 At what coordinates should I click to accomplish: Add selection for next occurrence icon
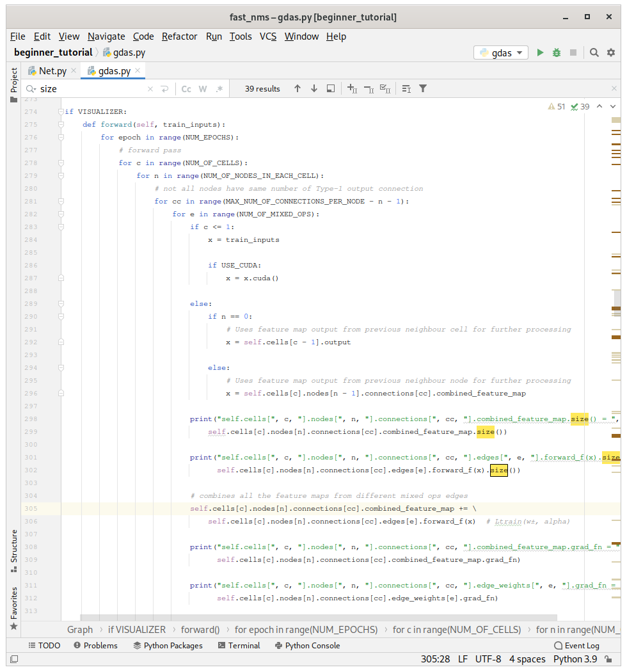[351, 89]
